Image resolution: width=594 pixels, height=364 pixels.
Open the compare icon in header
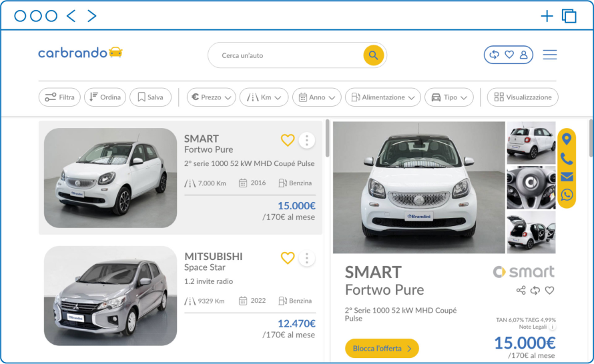495,55
